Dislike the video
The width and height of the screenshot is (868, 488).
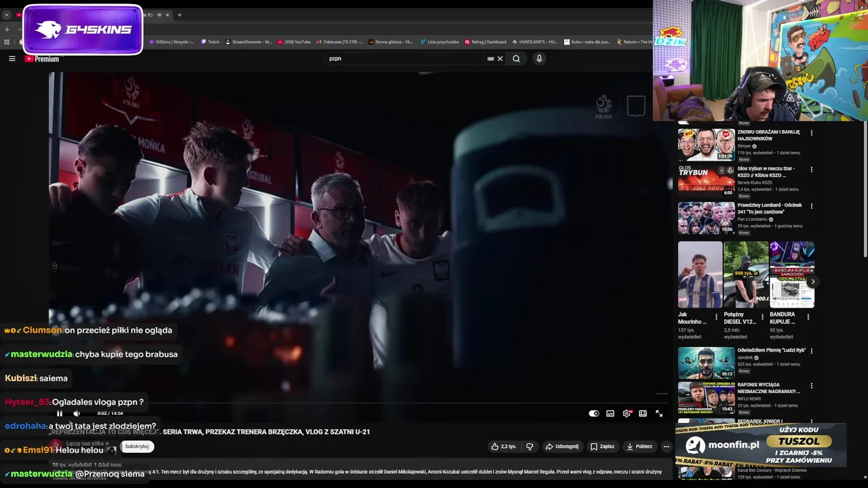[x=530, y=447]
